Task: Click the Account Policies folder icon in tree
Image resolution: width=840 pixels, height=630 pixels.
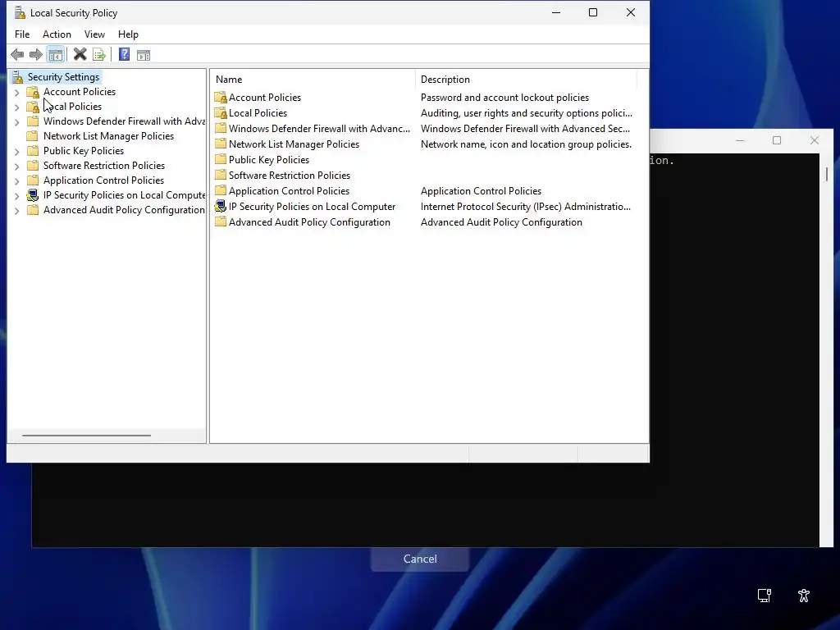Action: coord(33,92)
